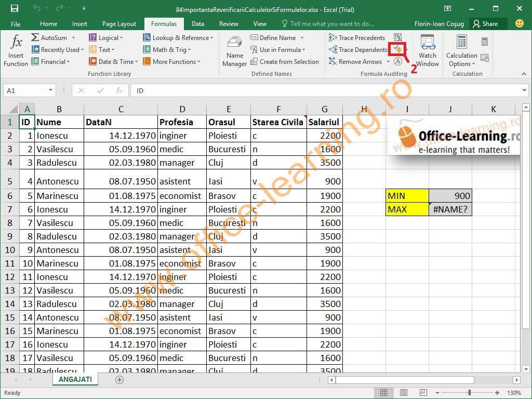Switch to Page Layout view in status bar

pos(403,393)
